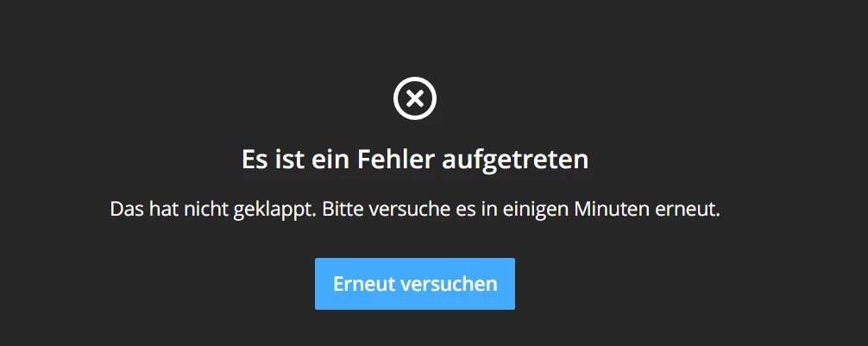Image resolution: width=868 pixels, height=346 pixels.
Task: Click the word "Das" starting the description
Action: pos(128,211)
